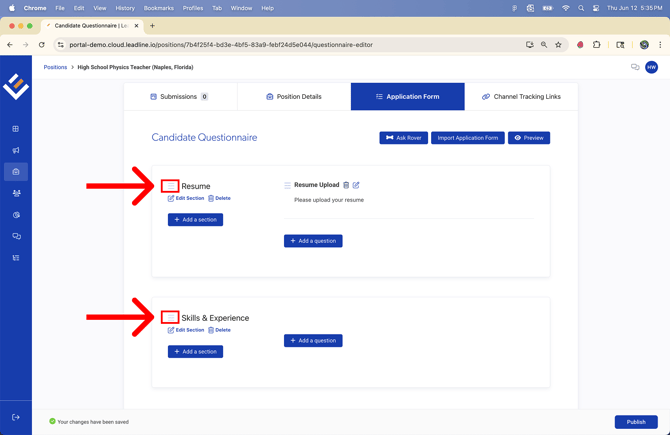The height and width of the screenshot is (435, 670).
Task: Open the Channel Tracking Links tab
Action: point(521,97)
